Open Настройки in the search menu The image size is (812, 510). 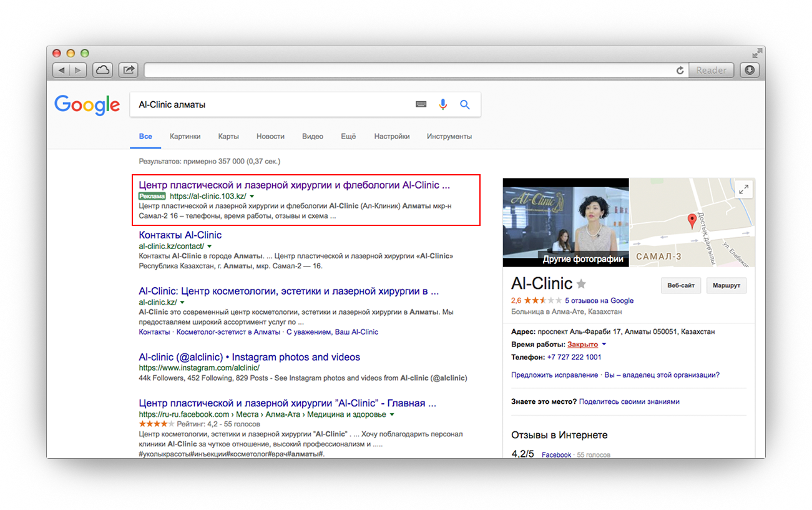click(392, 136)
